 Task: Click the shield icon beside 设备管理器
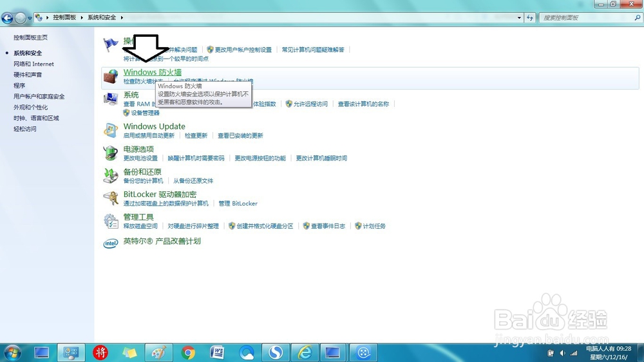(126, 113)
